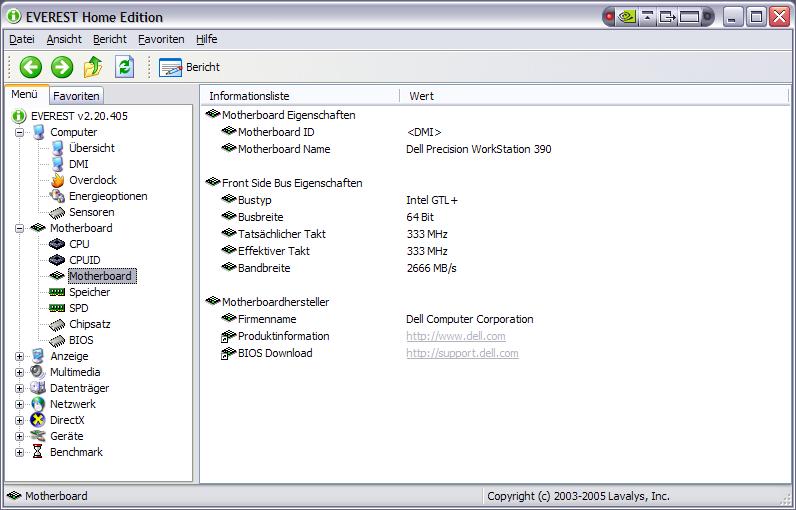Expand the Multimedia tree node
Image resolution: width=796 pixels, height=510 pixels.
[x=19, y=372]
